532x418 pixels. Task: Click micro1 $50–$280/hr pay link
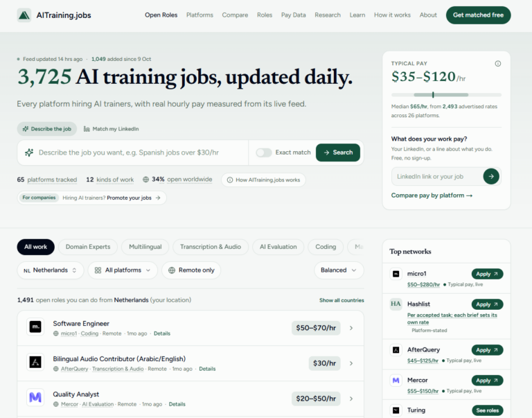pos(423,284)
